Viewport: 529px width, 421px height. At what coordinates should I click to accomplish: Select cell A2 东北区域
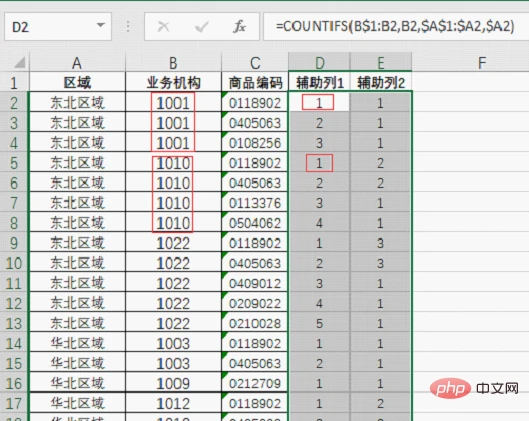coord(77,103)
